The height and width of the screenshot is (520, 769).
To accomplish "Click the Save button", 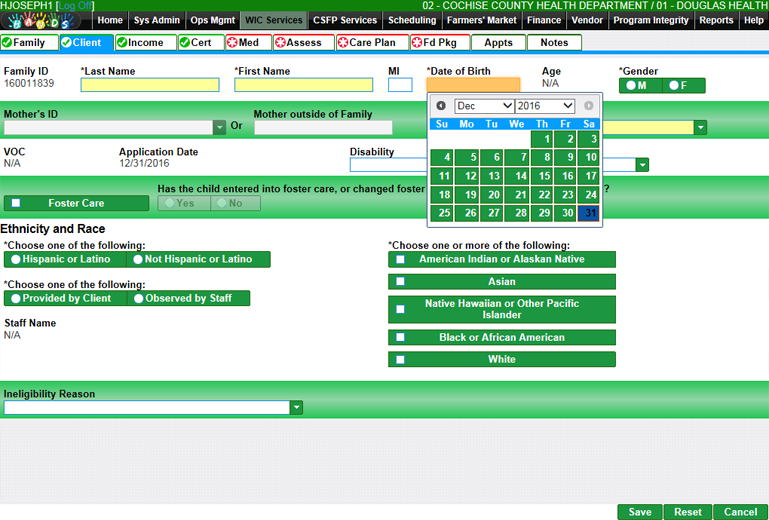I will click(640, 512).
